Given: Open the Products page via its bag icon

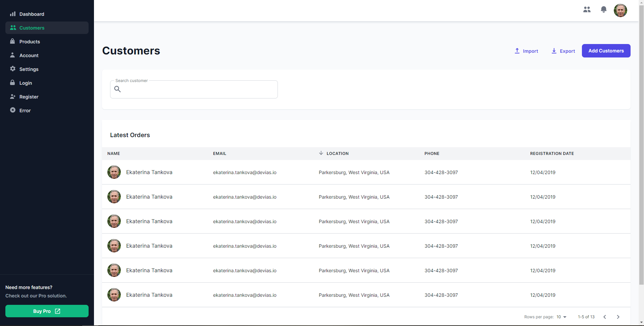Looking at the screenshot, I should 12,41.
